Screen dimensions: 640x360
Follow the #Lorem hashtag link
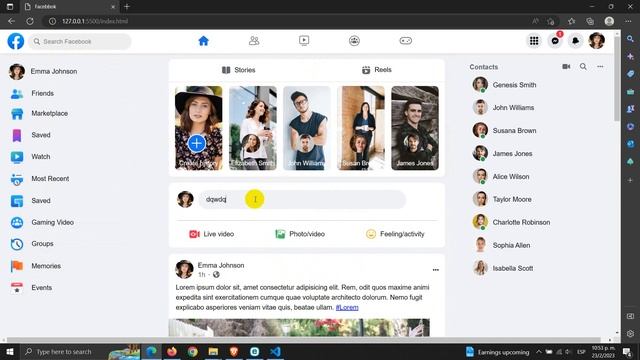[347, 307]
